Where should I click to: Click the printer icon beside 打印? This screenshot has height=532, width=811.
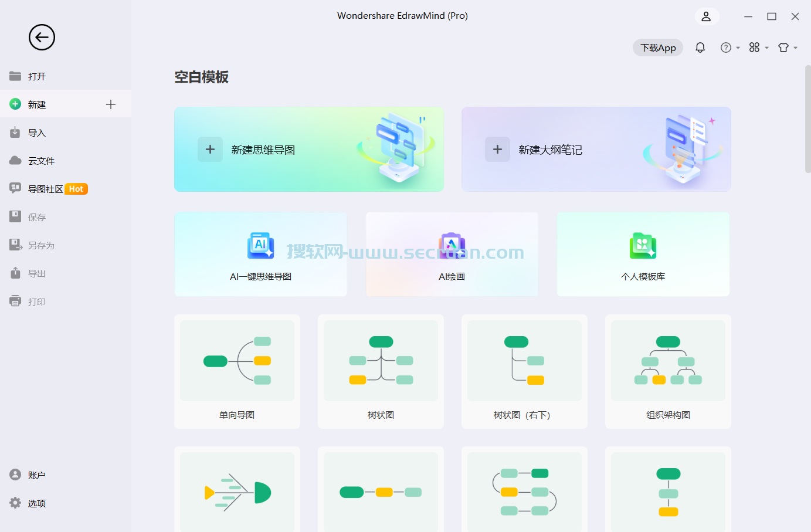point(15,301)
